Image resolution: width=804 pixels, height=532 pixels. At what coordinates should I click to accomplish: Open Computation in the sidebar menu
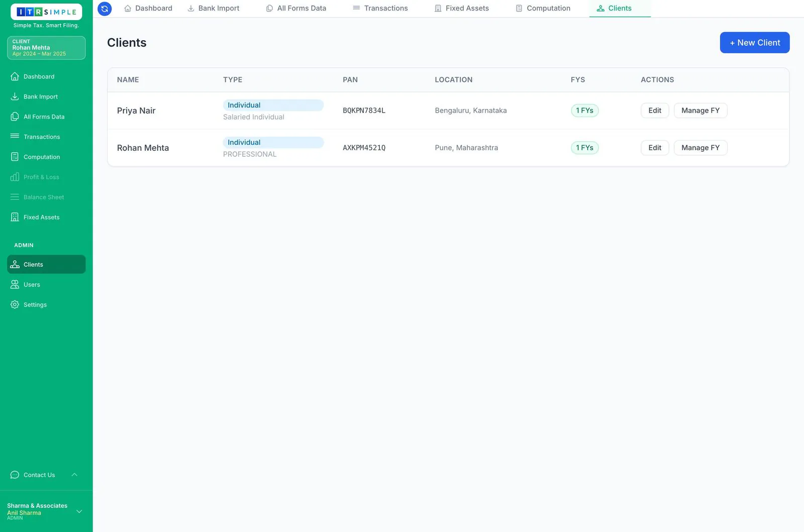46,157
